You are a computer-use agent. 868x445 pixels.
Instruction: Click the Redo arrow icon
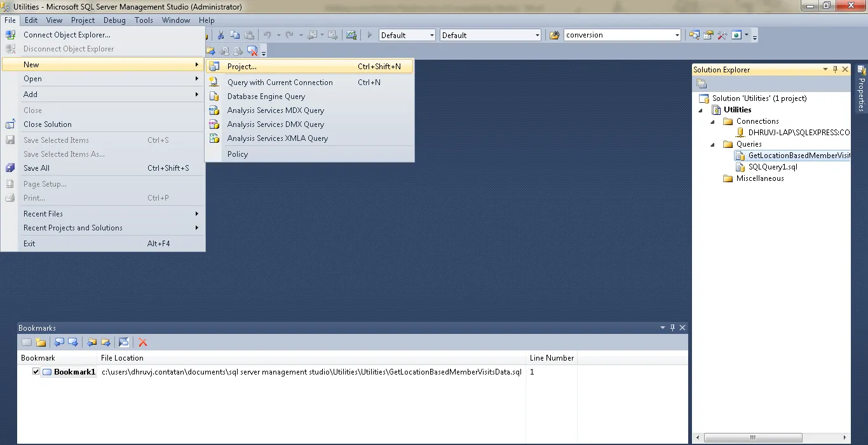coord(289,36)
